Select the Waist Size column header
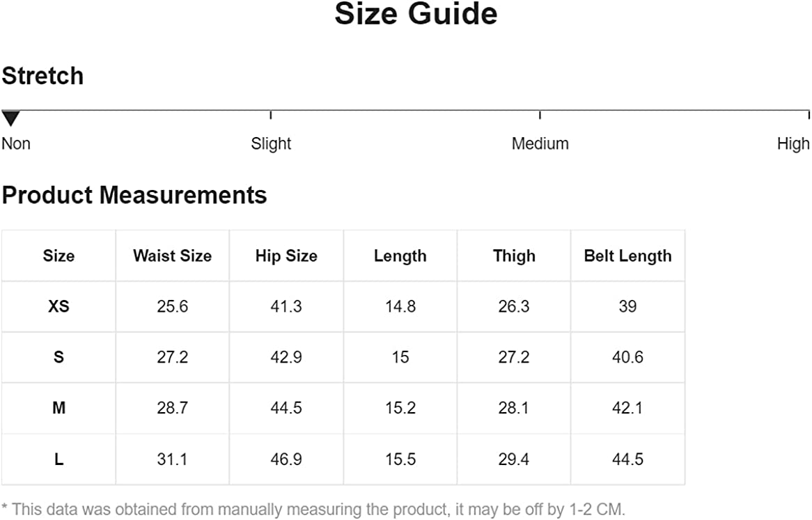 [172, 255]
